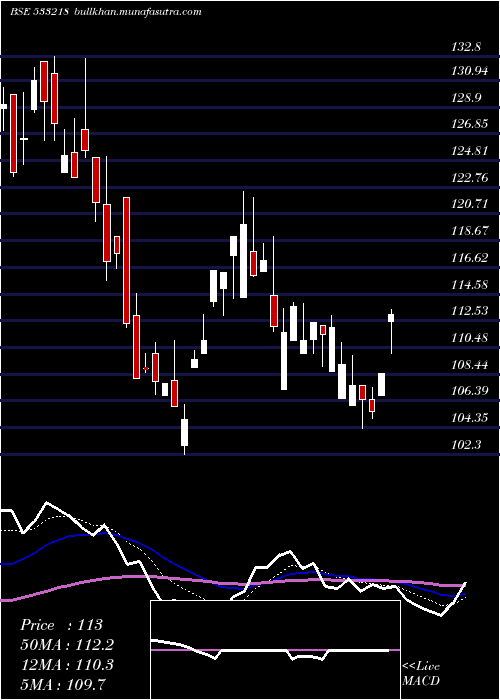Click the 5MA : 109.7 legend entry
The width and height of the screenshot is (500, 700).
point(63,684)
